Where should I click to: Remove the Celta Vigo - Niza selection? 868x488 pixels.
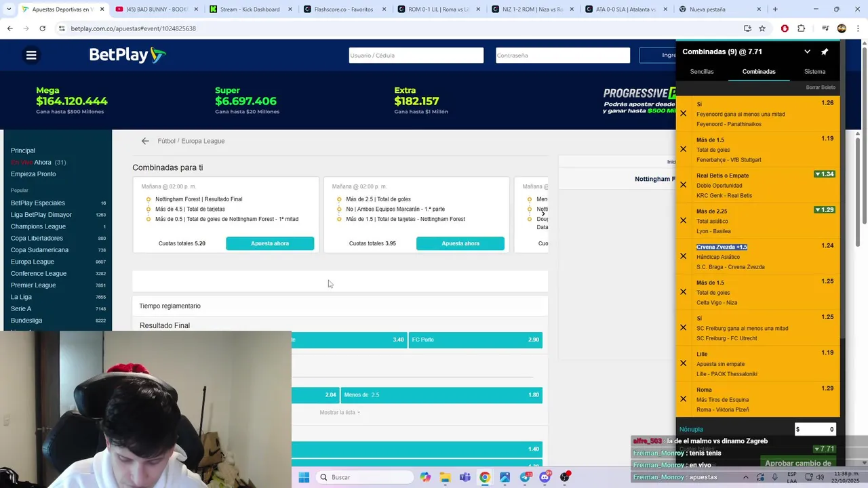684,291
